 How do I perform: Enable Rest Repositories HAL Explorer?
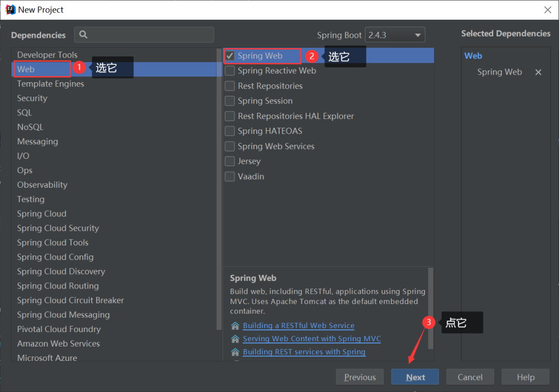click(230, 116)
